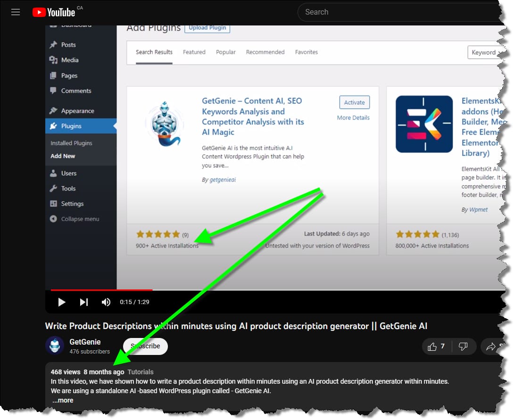
Task: Switch to Recommended plugins tab
Action: coord(265,52)
